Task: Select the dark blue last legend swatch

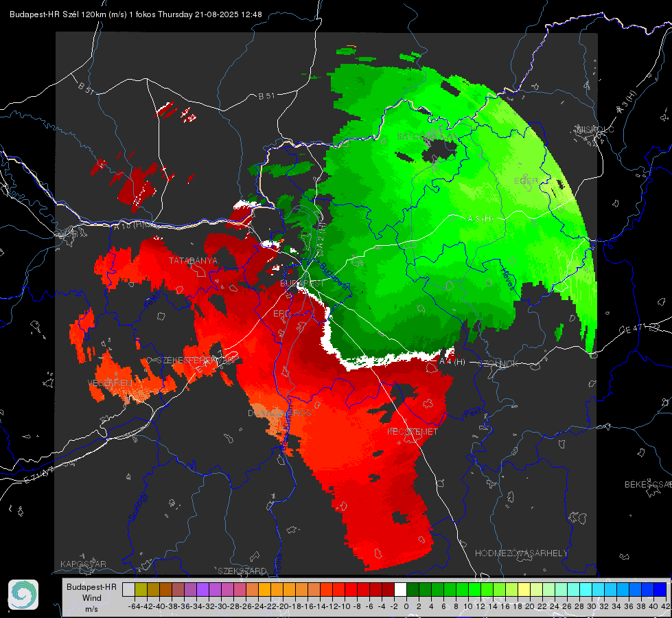Action: pos(660,589)
